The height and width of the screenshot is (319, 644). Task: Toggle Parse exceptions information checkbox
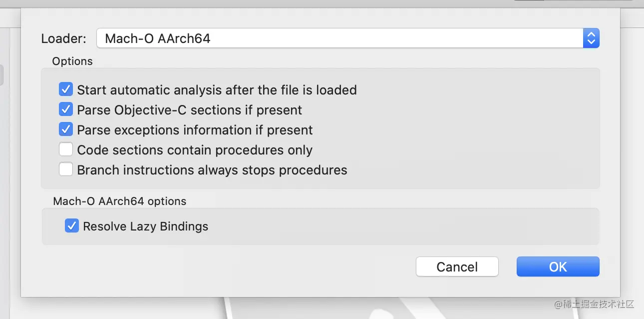pos(66,129)
